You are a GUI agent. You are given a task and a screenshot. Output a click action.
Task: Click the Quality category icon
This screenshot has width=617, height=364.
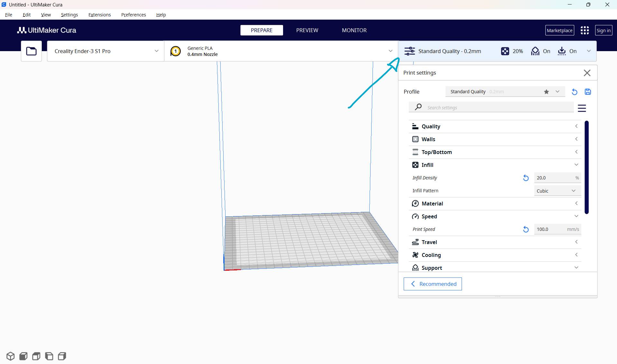coord(415,126)
